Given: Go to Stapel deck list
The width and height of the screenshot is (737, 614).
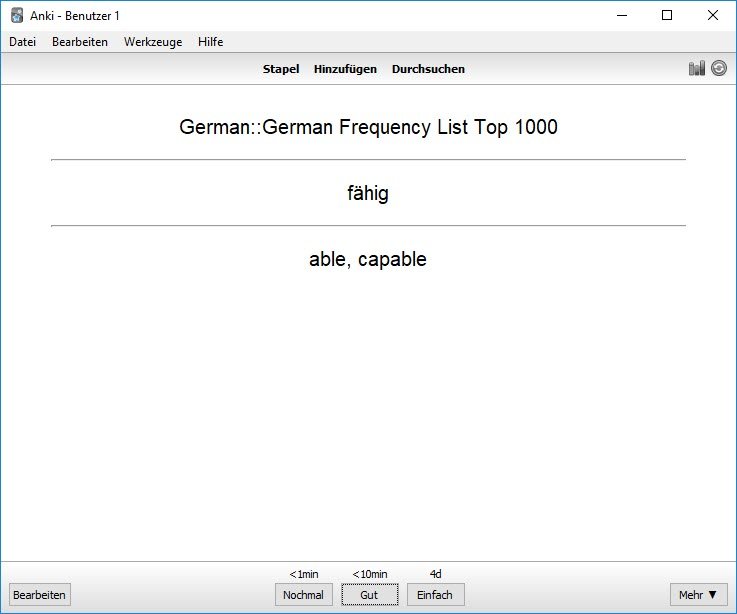Looking at the screenshot, I should (281, 69).
